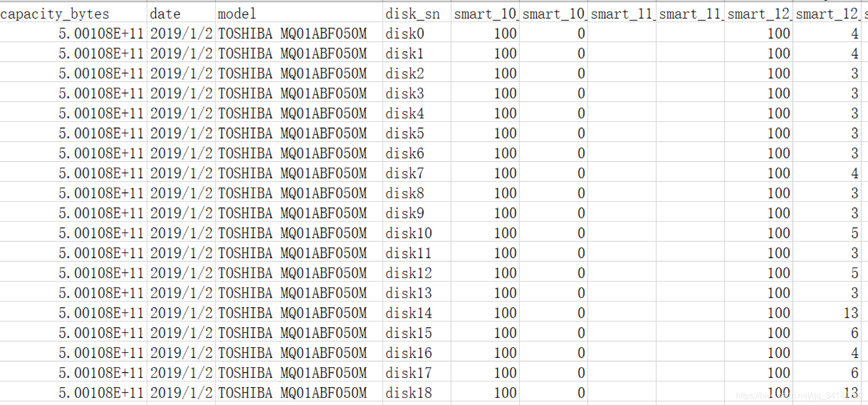This screenshot has height=405, width=868.
Task: Click the TOSHIBA model cell in disk0's row
Action: tap(299, 33)
